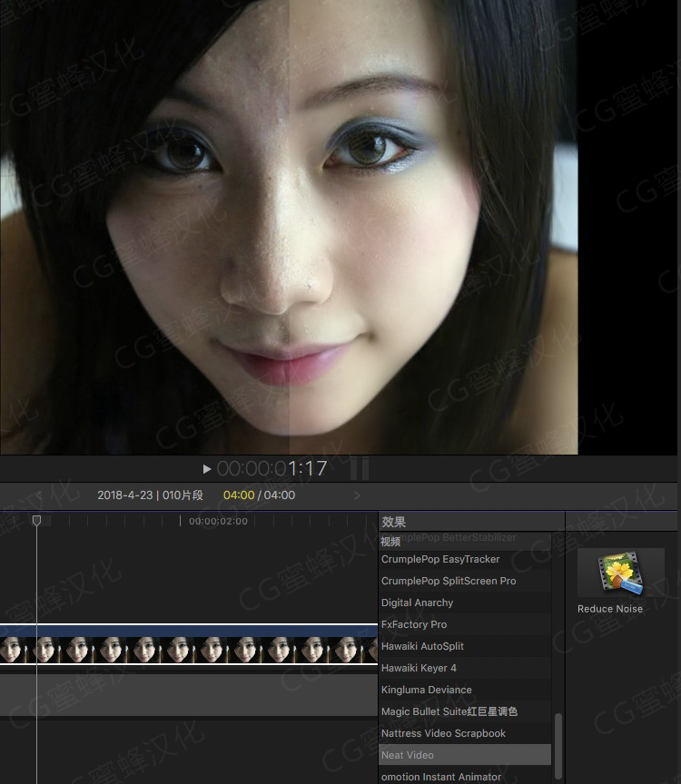This screenshot has width=681, height=784.
Task: Select Digital Anarchy effects category
Action: [x=465, y=603]
